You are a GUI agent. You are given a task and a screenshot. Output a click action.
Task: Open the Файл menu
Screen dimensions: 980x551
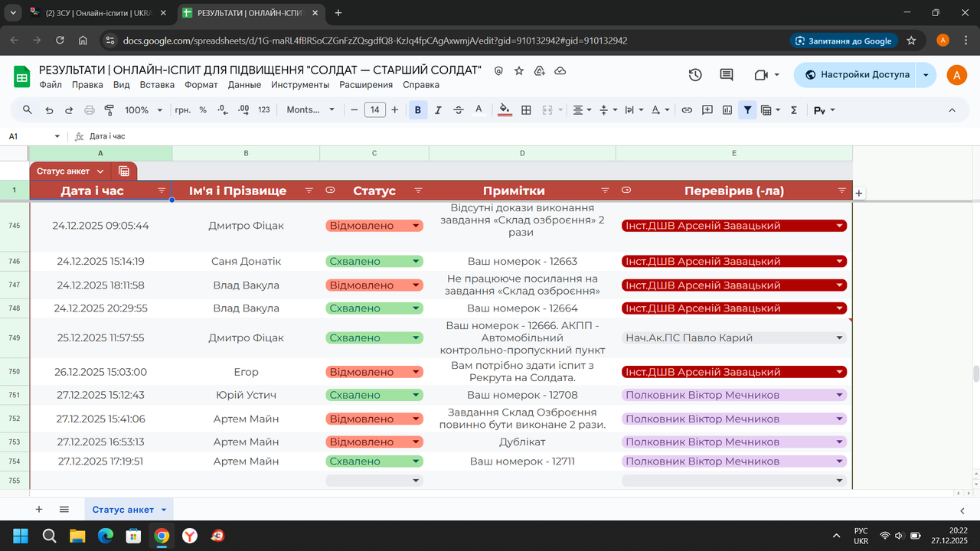(51, 85)
